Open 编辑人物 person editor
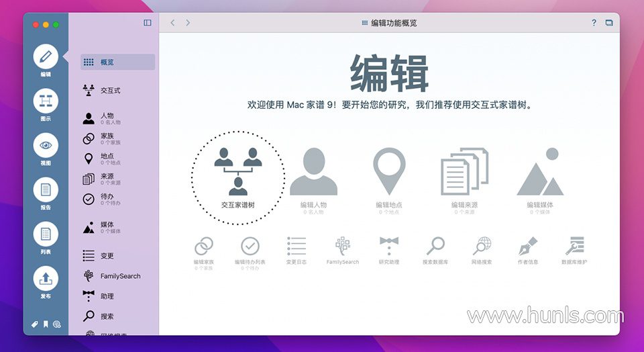 tap(313, 180)
